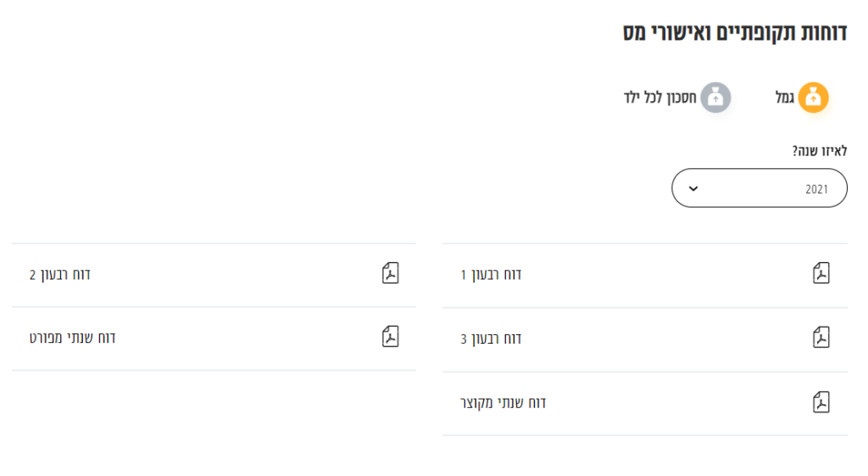
Task: Open the PDF icon for דוח רבעון 1
Action: [x=821, y=273]
